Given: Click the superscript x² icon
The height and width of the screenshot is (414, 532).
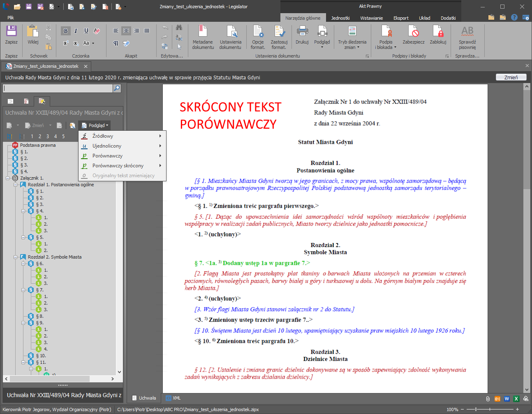Looking at the screenshot, I should coord(66,43).
